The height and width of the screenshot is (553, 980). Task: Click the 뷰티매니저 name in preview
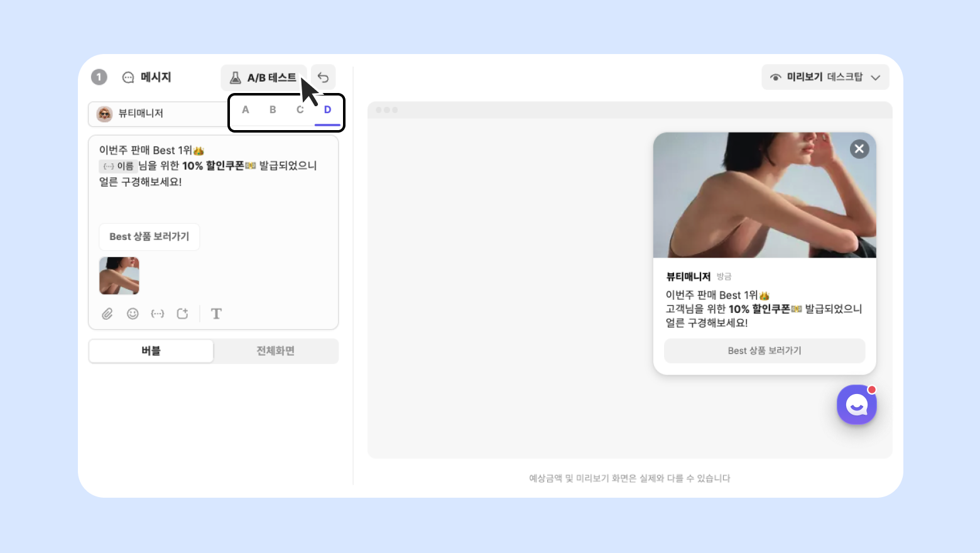tap(689, 276)
